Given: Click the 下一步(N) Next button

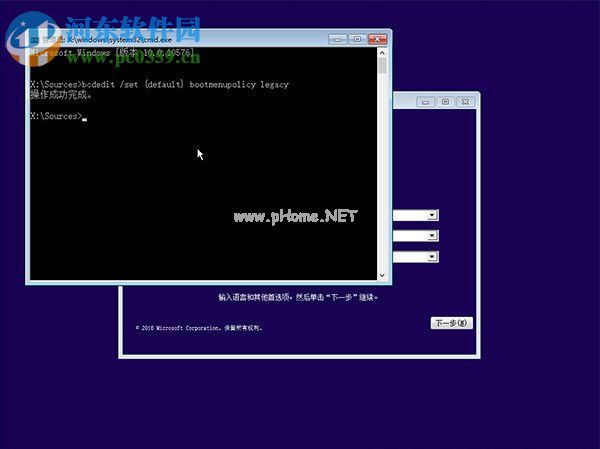Looking at the screenshot, I should point(450,323).
